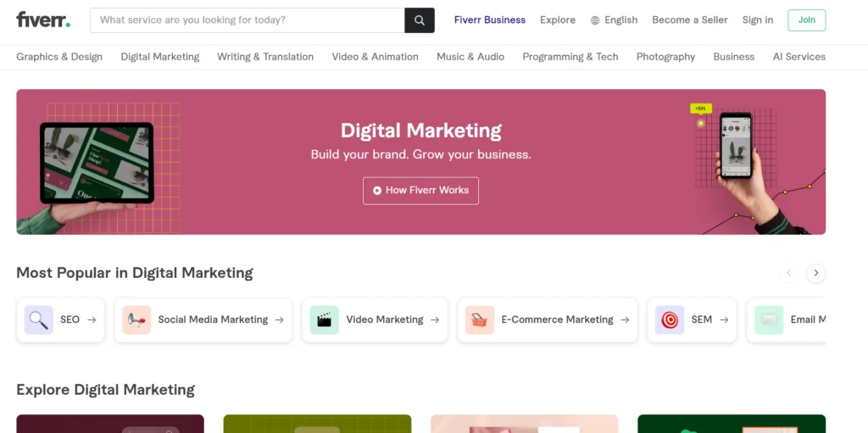This screenshot has width=868, height=433.
Task: Click the dark green explore card thumbnail
Action: coord(732,425)
